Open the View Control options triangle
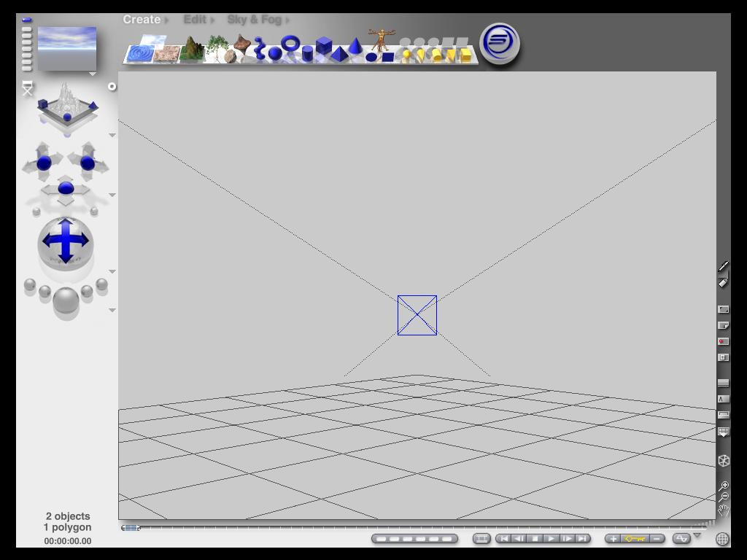Viewport: 747px width, 560px height. pyautogui.click(x=112, y=135)
